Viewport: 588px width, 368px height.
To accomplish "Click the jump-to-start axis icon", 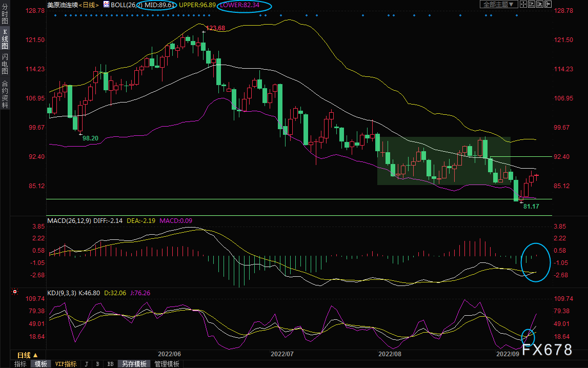I will tap(532, 4).
